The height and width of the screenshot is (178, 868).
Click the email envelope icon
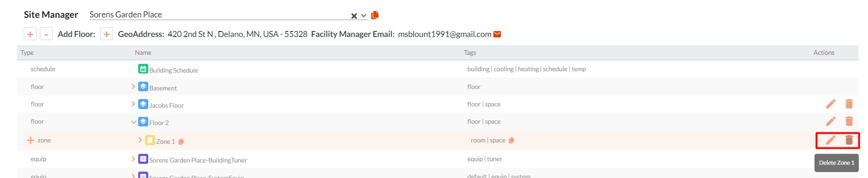pyautogui.click(x=497, y=34)
